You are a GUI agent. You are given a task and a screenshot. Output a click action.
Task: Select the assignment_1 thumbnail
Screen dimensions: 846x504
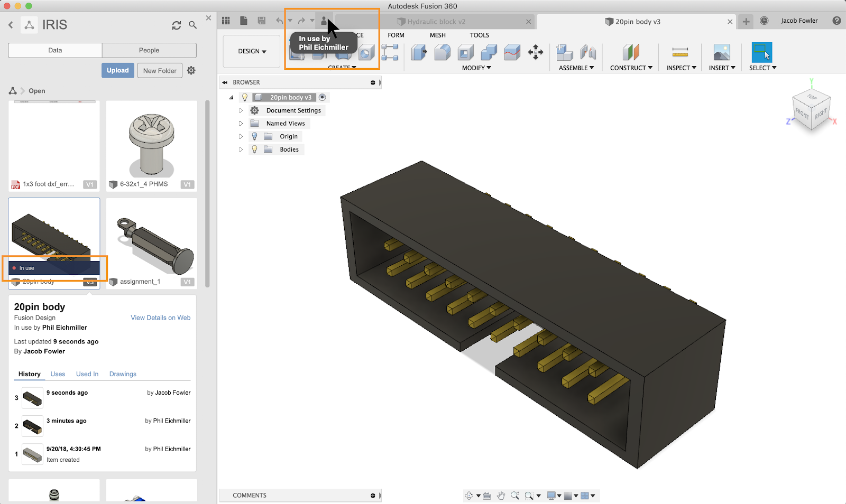click(152, 240)
